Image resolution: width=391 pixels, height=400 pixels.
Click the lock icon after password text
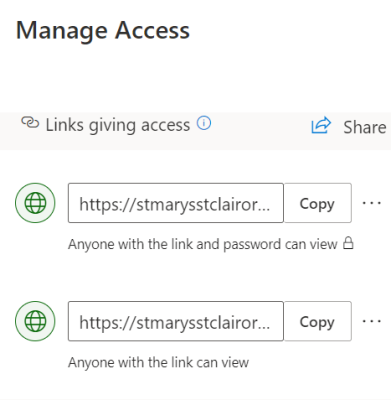click(x=348, y=243)
